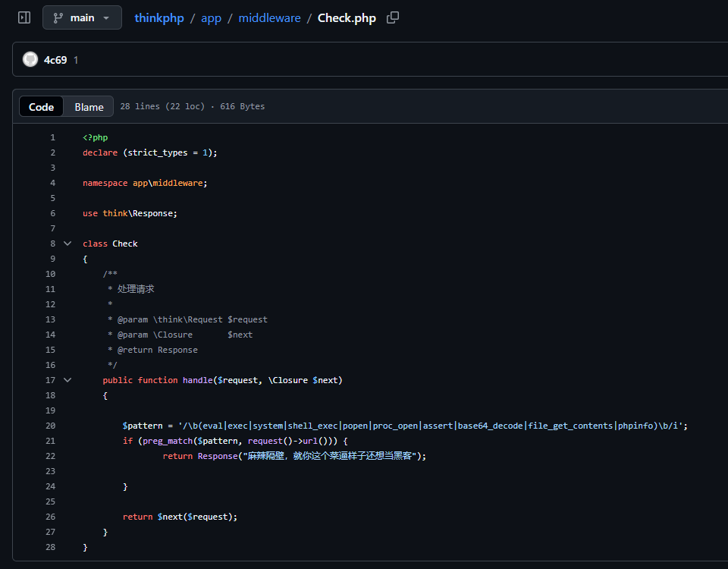The width and height of the screenshot is (728, 569).
Task: Copy the file path Check.php
Action: coord(392,17)
